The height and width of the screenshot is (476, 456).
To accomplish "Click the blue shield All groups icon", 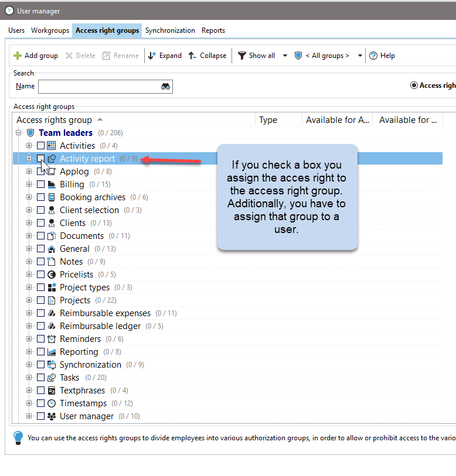I will pyautogui.click(x=298, y=56).
